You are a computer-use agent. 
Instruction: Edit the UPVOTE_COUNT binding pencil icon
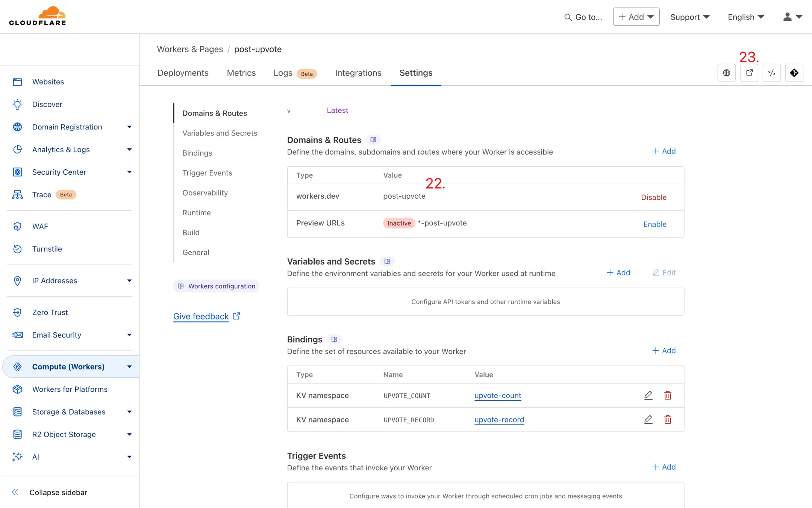pos(648,395)
